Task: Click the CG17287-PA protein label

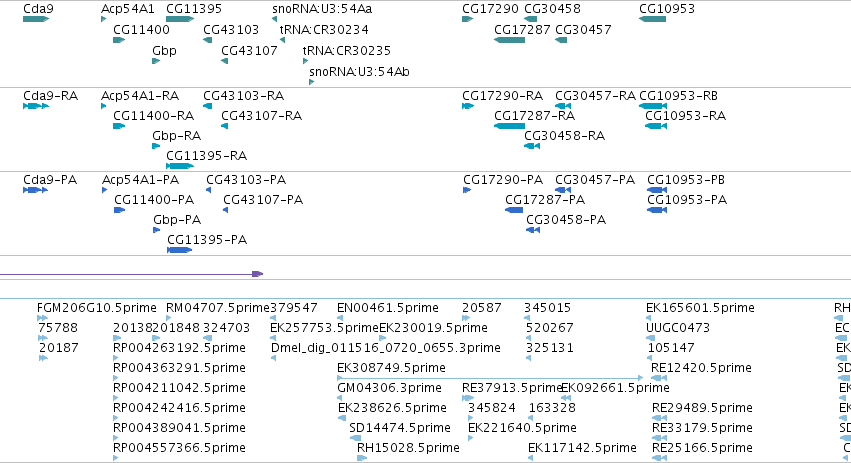Action: 545,200
